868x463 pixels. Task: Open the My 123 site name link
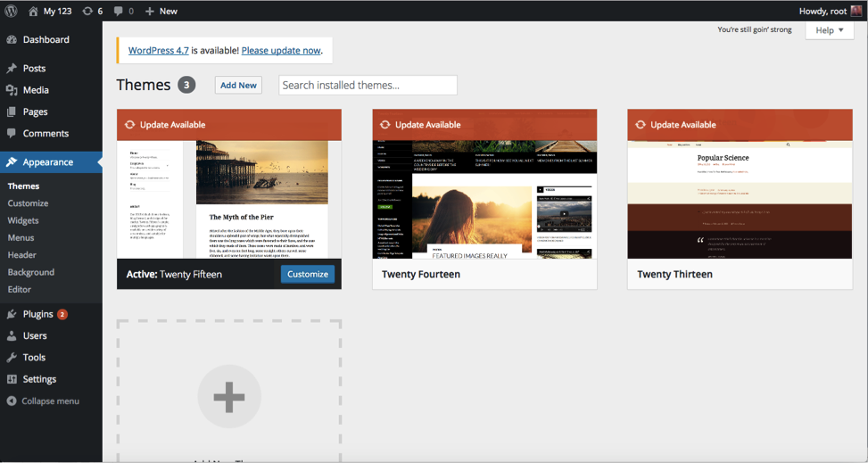tap(58, 11)
